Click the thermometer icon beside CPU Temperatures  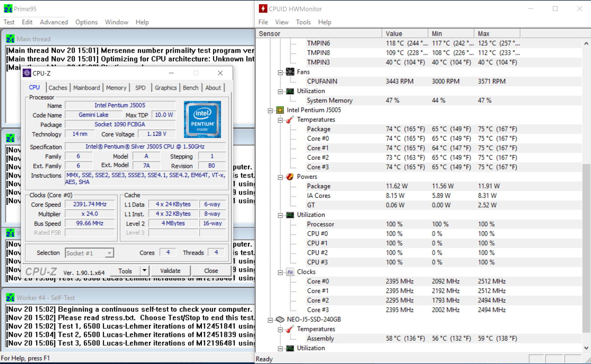290,119
